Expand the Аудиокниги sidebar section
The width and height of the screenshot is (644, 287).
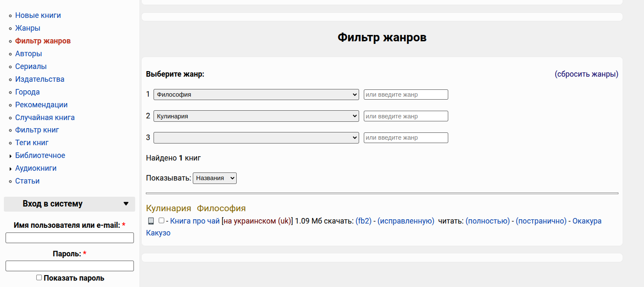(x=36, y=168)
